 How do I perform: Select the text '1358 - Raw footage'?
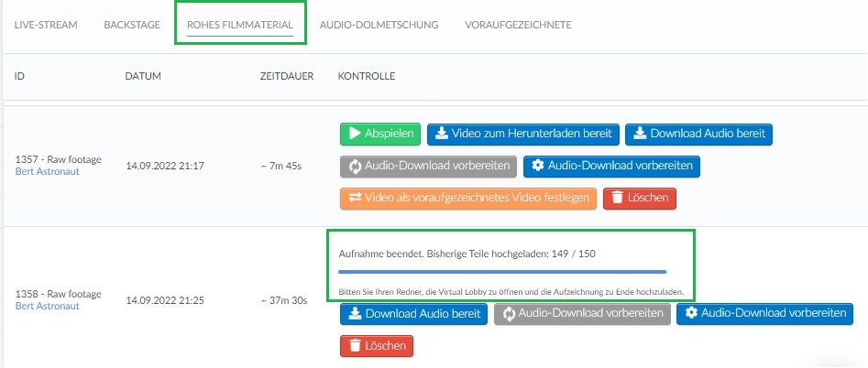tap(58, 295)
